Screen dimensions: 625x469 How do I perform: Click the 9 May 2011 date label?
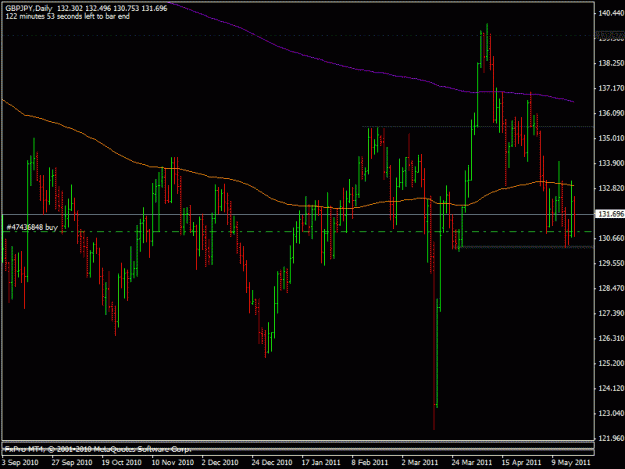571,462
